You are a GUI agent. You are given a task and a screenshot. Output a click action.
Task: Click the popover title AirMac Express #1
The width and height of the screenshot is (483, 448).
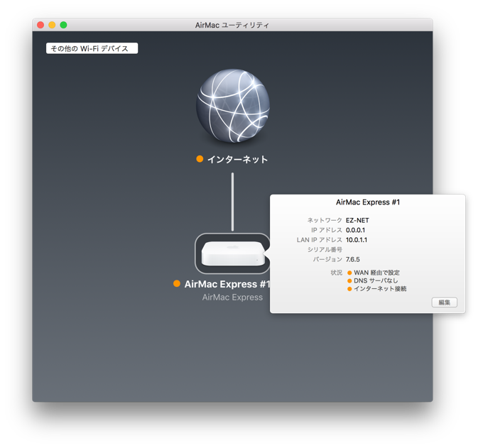(368, 202)
